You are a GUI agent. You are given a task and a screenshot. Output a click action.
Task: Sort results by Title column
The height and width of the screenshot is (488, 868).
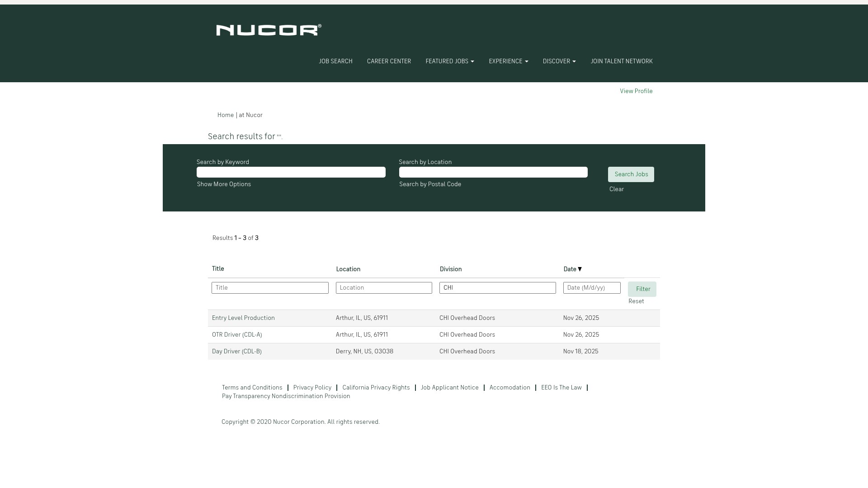218,269
